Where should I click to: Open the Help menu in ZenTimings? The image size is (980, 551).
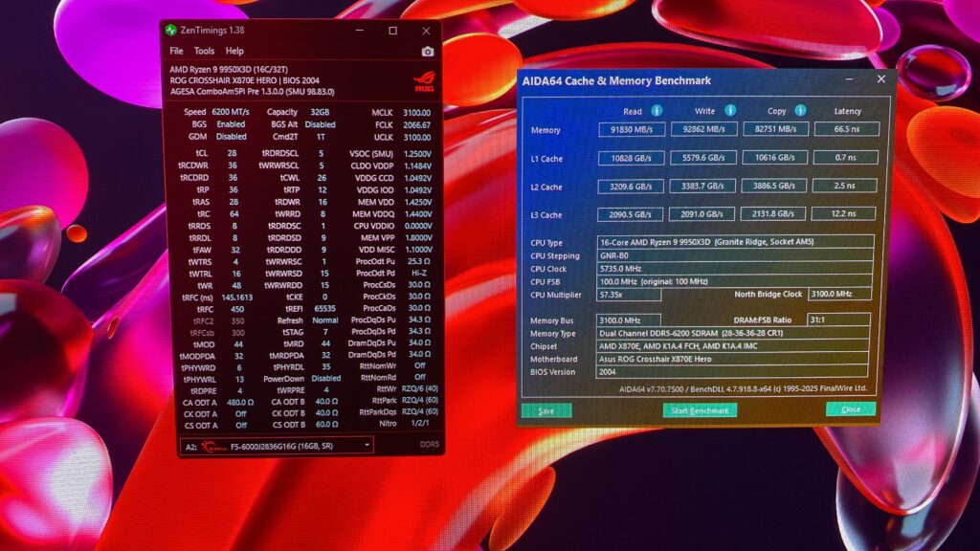coord(235,52)
